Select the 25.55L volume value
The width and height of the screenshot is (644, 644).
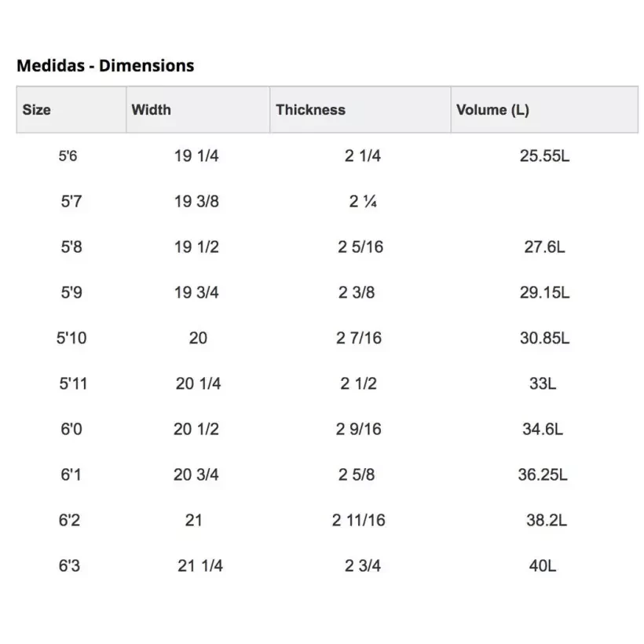pyautogui.click(x=544, y=156)
